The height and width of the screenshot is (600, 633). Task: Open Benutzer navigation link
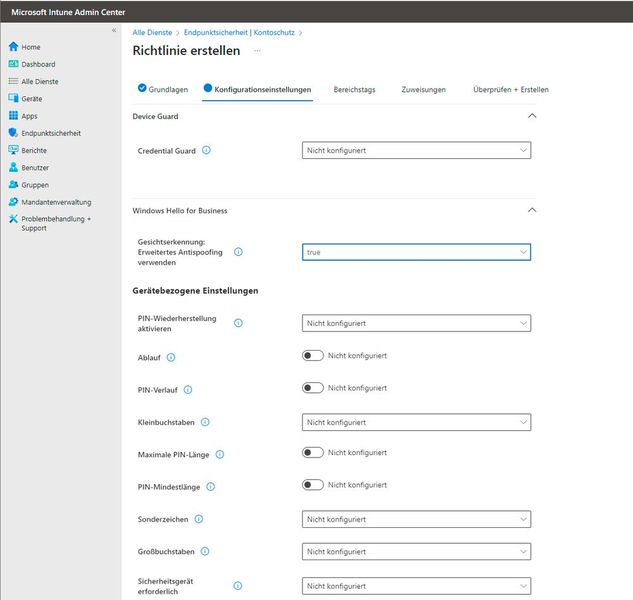(35, 168)
